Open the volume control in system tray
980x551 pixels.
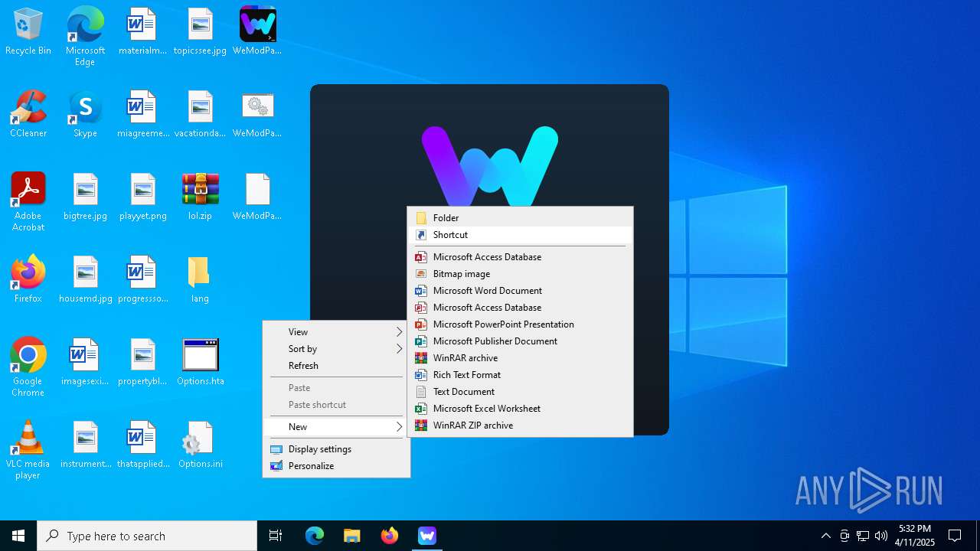pyautogui.click(x=881, y=536)
